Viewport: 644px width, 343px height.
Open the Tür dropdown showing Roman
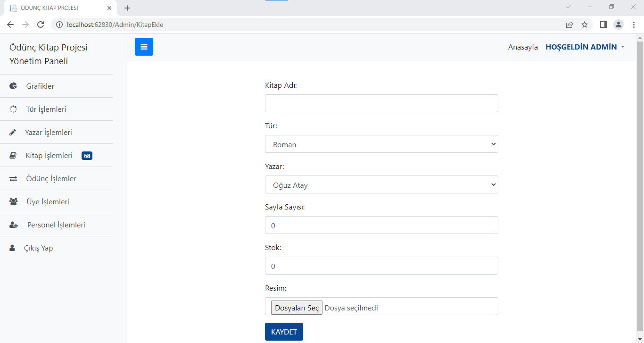point(381,144)
